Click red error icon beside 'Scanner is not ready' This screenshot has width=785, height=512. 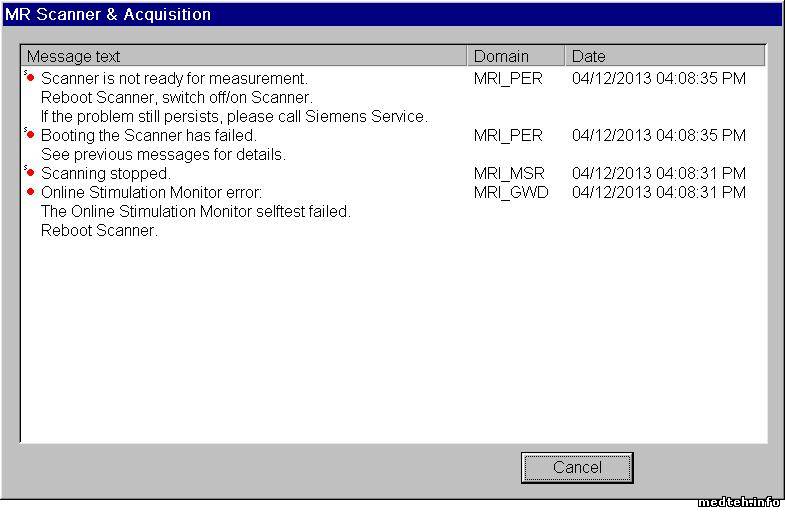tap(30, 78)
